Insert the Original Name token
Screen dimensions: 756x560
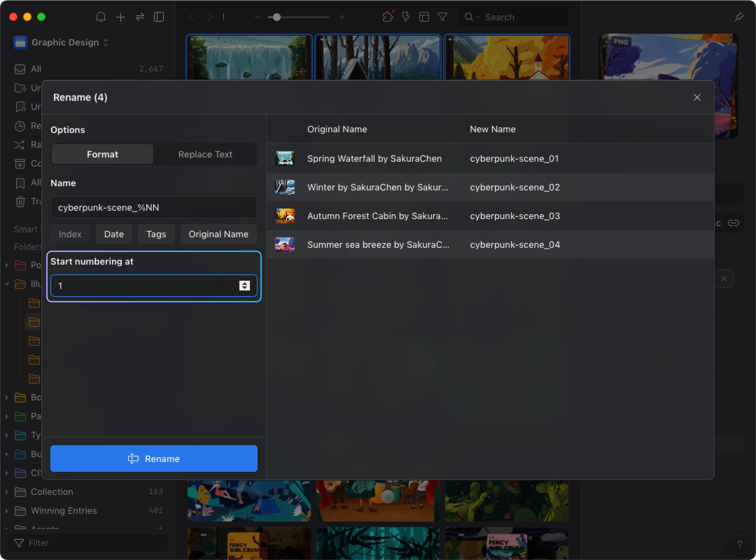click(x=218, y=234)
